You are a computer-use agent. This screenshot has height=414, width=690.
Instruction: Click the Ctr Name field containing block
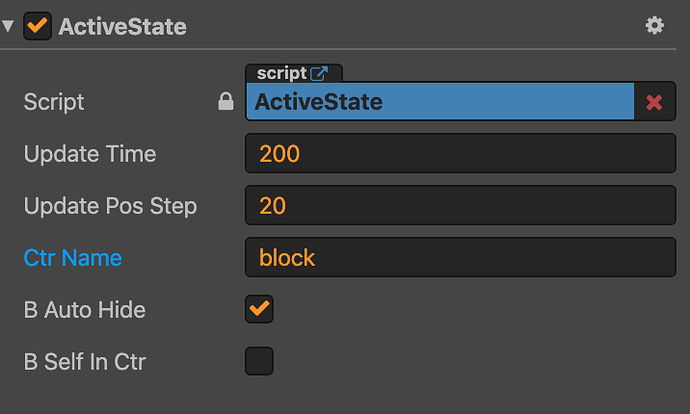(x=460, y=258)
